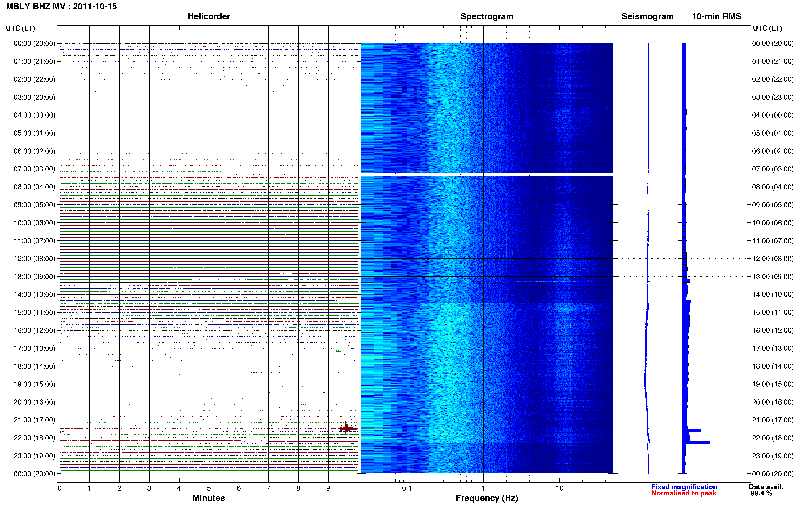The width and height of the screenshot is (812, 508).
Task: Click the 'Minutes' x-axis label
Action: point(208,498)
